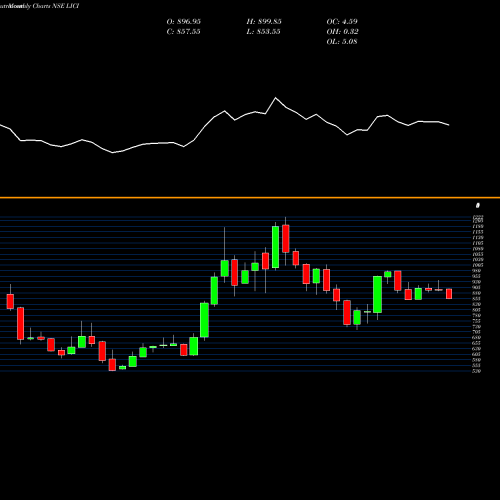
Task: Click the 'OC: 4.59' reading
Action: point(342,22)
